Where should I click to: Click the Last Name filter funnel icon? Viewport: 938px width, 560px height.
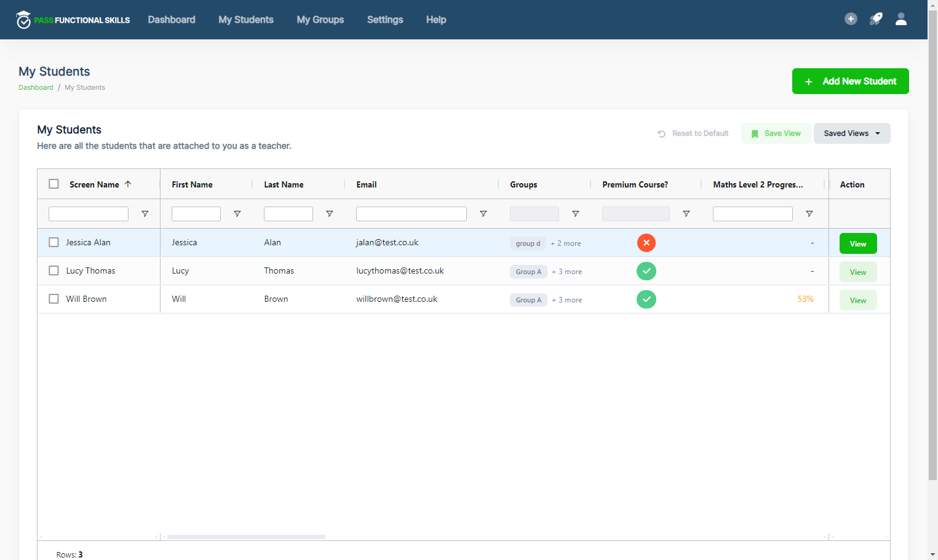click(330, 214)
